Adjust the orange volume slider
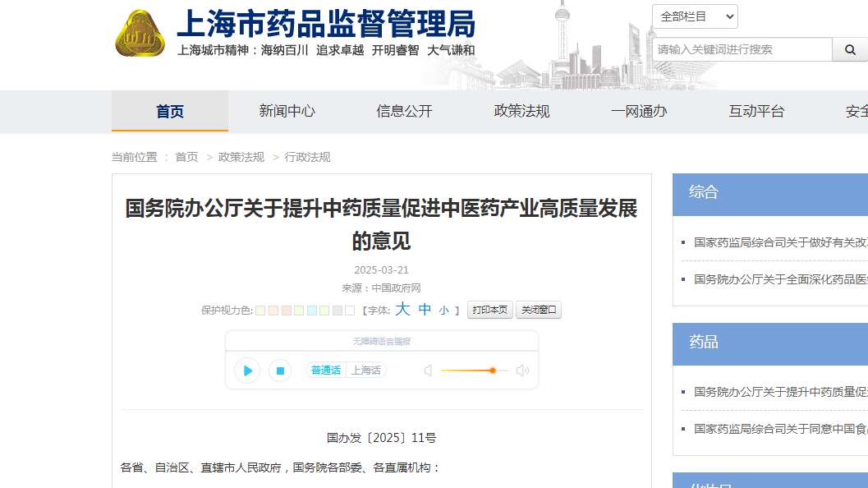 (492, 371)
